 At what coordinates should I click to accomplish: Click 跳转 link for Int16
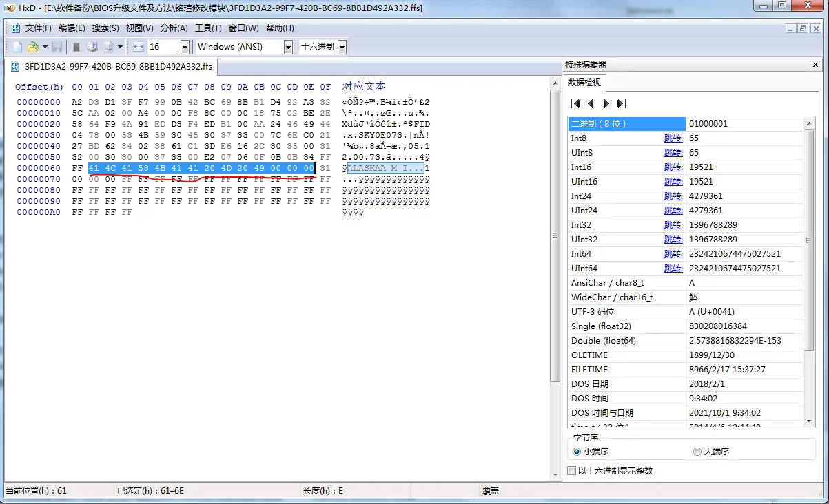coord(673,167)
